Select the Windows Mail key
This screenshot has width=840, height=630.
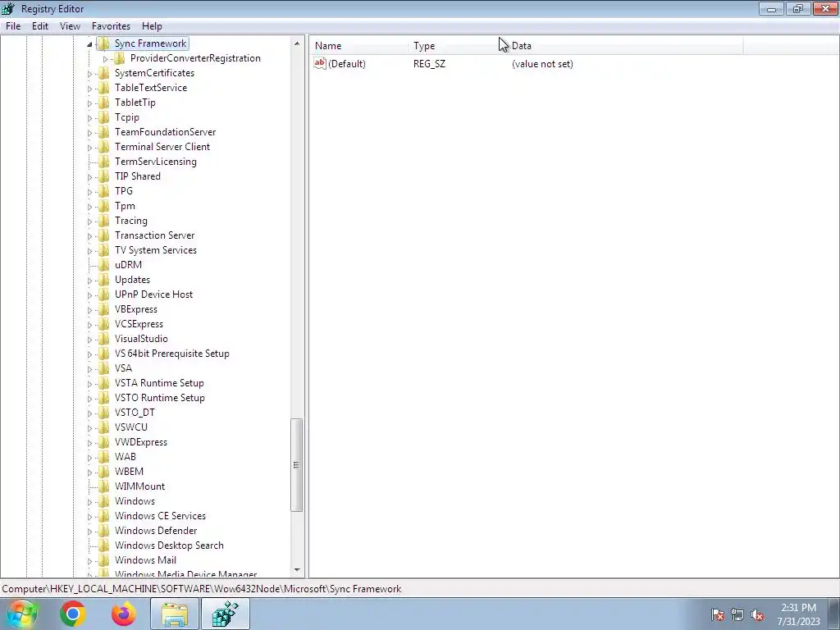(145, 560)
